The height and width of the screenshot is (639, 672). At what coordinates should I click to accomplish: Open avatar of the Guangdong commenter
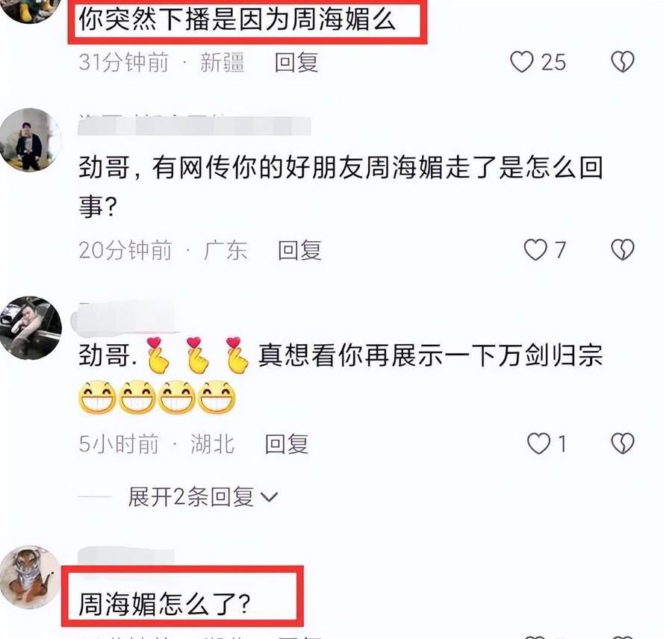31,140
